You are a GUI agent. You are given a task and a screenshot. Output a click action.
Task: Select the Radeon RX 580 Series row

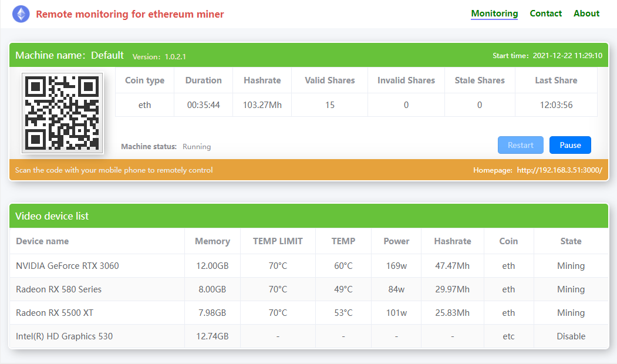point(309,289)
